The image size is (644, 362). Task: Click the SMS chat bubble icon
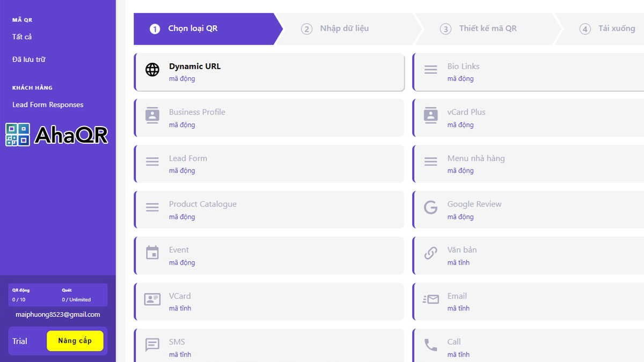pos(152,345)
